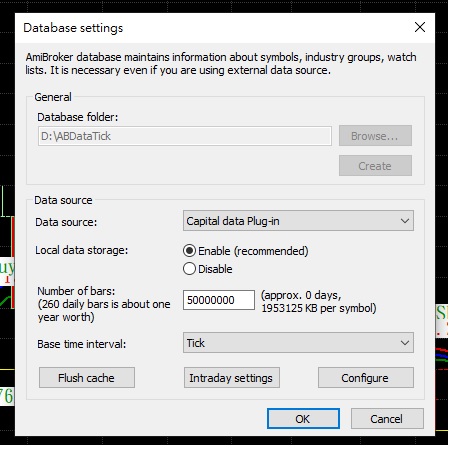Click the Configure button
453x450 pixels.
pos(366,378)
